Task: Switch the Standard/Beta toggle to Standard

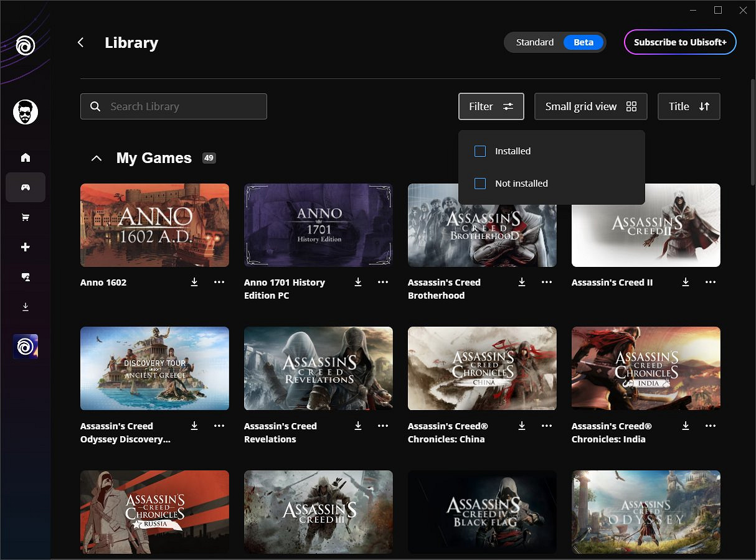Action: (x=534, y=42)
